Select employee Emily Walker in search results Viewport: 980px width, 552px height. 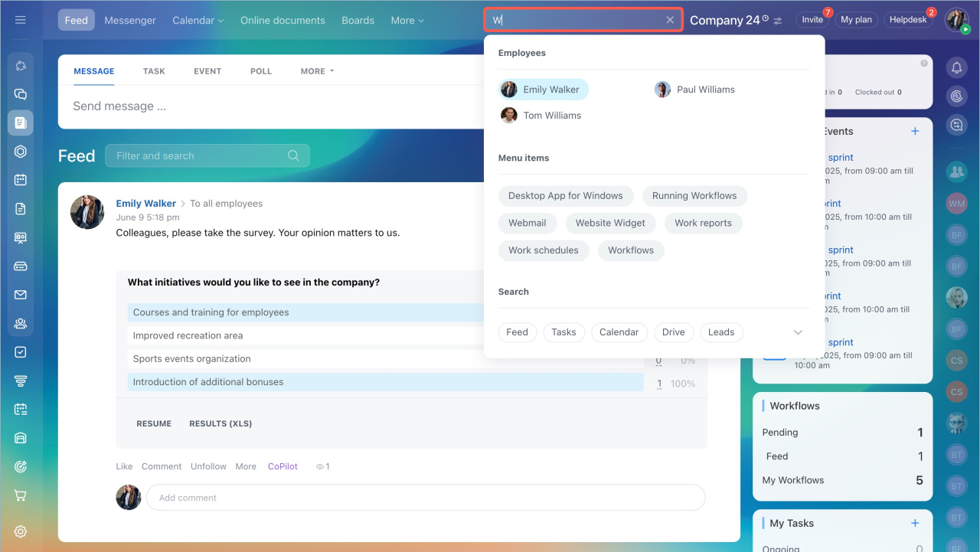click(544, 90)
